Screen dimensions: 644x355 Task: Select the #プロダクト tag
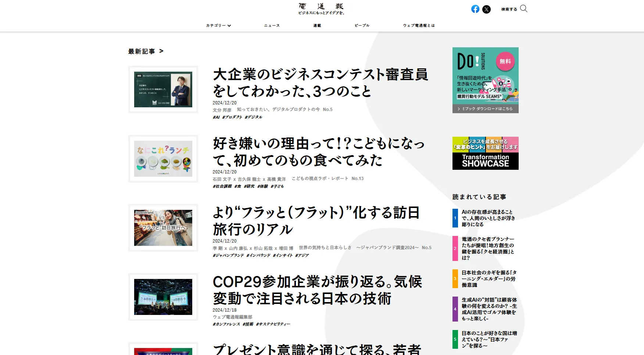(x=232, y=117)
